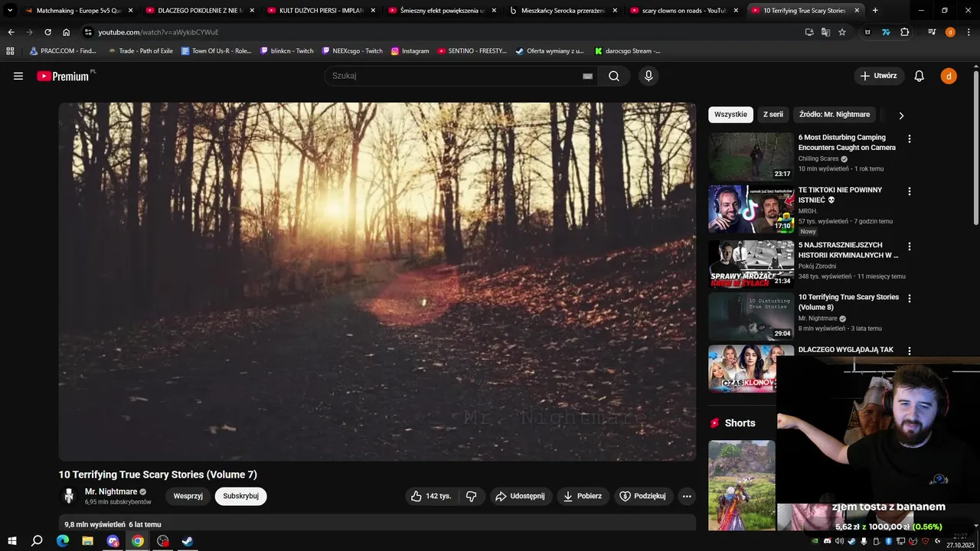Open a new browser tab

pyautogui.click(x=875, y=11)
